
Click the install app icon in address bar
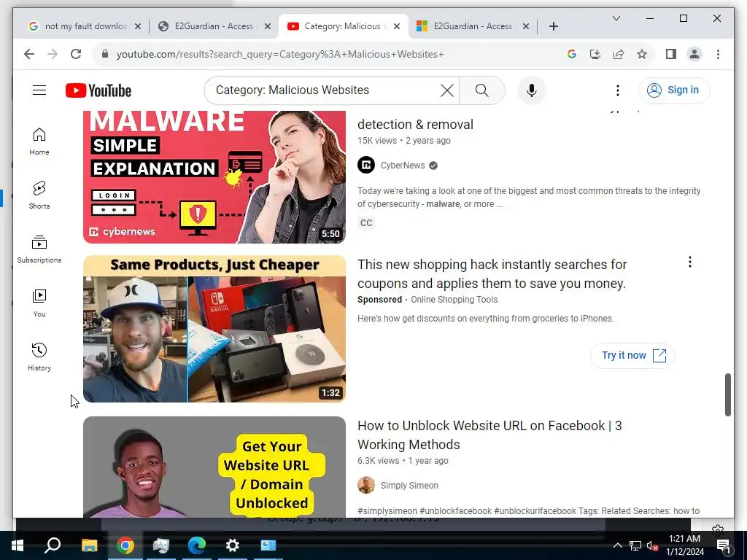[595, 54]
